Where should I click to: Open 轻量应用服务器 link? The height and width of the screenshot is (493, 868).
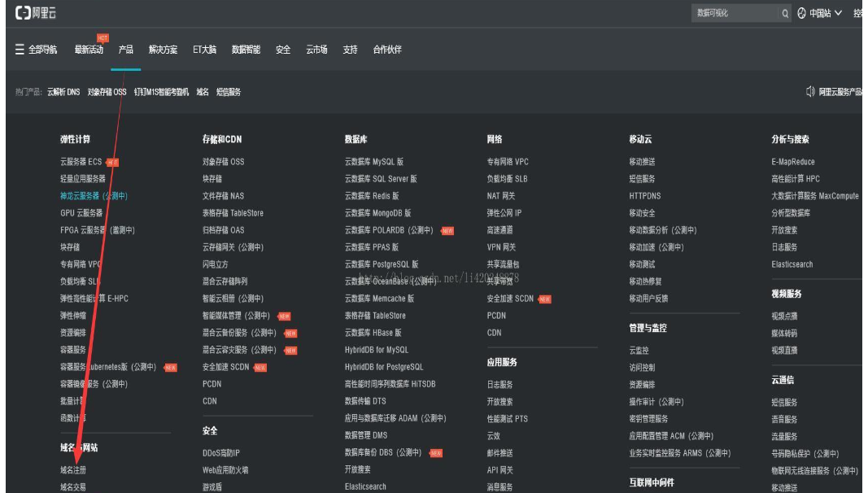tap(82, 179)
